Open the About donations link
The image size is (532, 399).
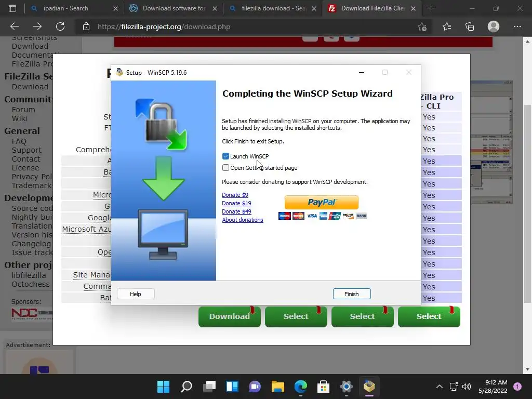(x=243, y=220)
